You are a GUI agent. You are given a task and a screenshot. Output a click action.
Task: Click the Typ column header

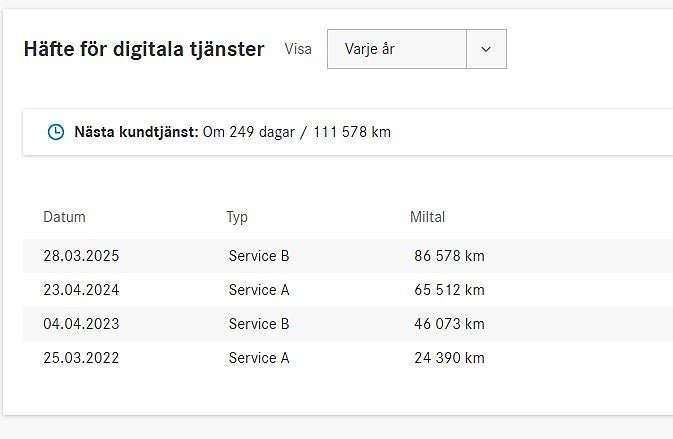237,217
